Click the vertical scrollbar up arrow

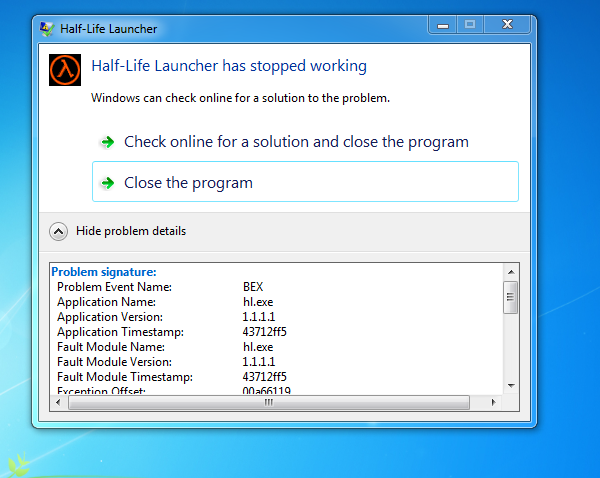[x=511, y=272]
